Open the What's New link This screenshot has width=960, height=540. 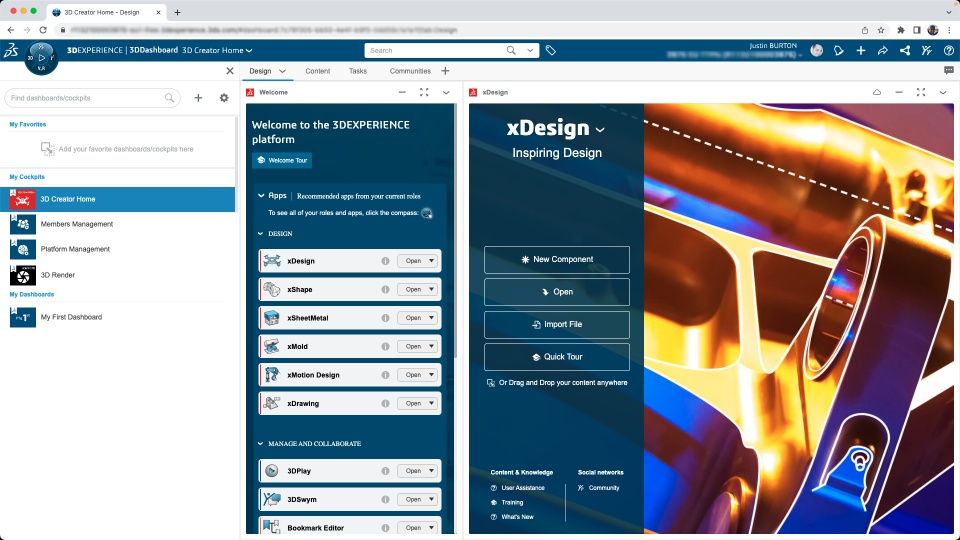pyautogui.click(x=517, y=517)
